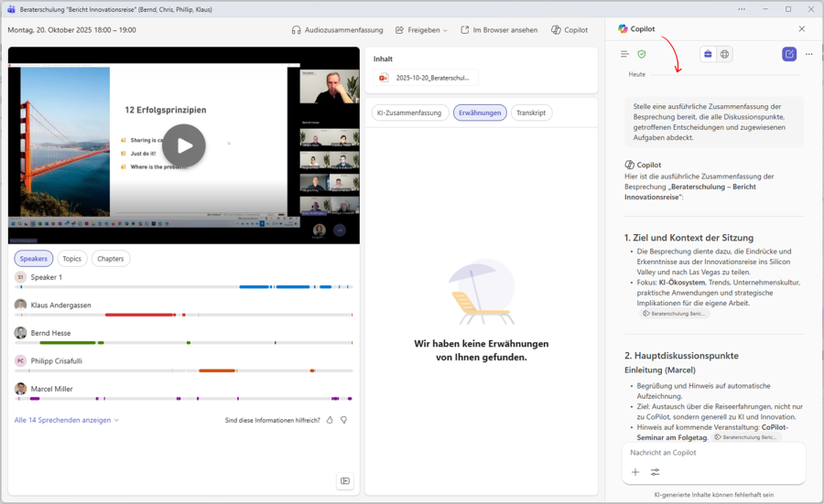Open the Beraterschulung Beric... citation after CoPilot-Seminar
Image resolution: width=824 pixels, height=504 pixels.
(746, 437)
